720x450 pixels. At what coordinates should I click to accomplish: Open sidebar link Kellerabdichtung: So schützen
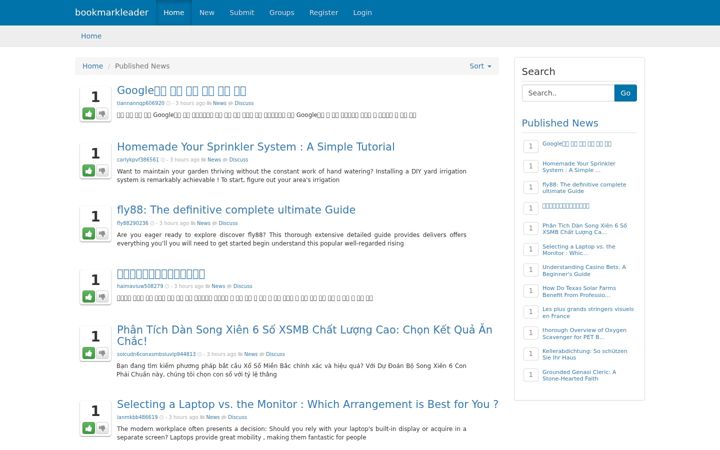pyautogui.click(x=585, y=354)
